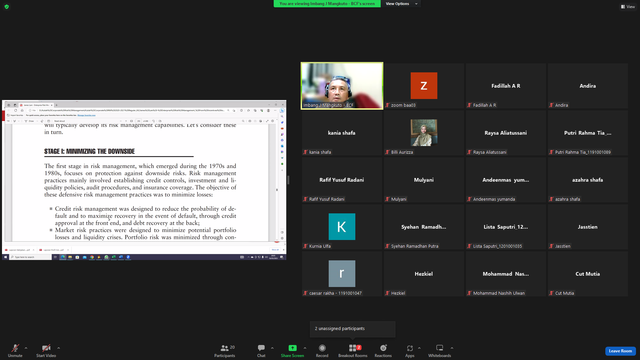This screenshot has width=640, height=360.
Task: Click the Leave Room button
Action: [620, 351]
